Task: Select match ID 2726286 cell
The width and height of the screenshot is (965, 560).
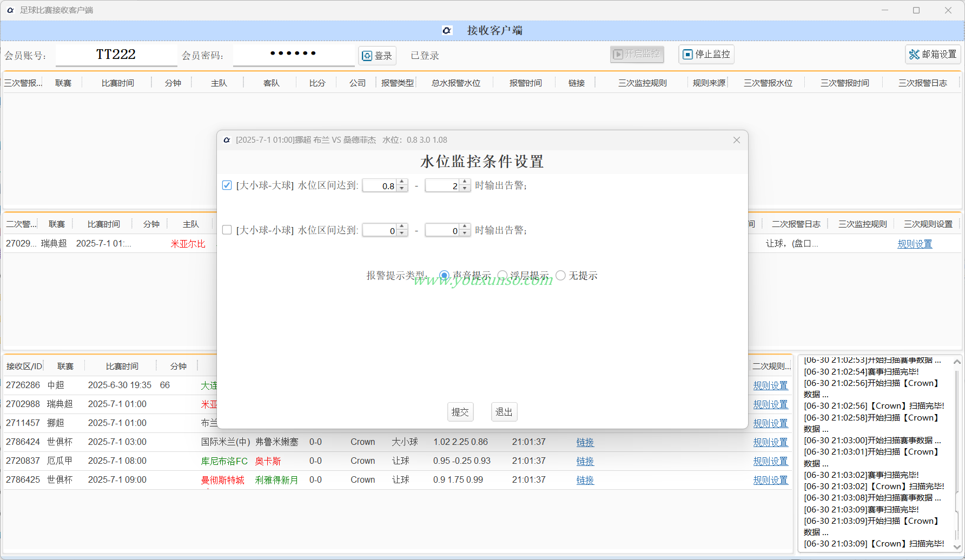Action: pyautogui.click(x=23, y=385)
